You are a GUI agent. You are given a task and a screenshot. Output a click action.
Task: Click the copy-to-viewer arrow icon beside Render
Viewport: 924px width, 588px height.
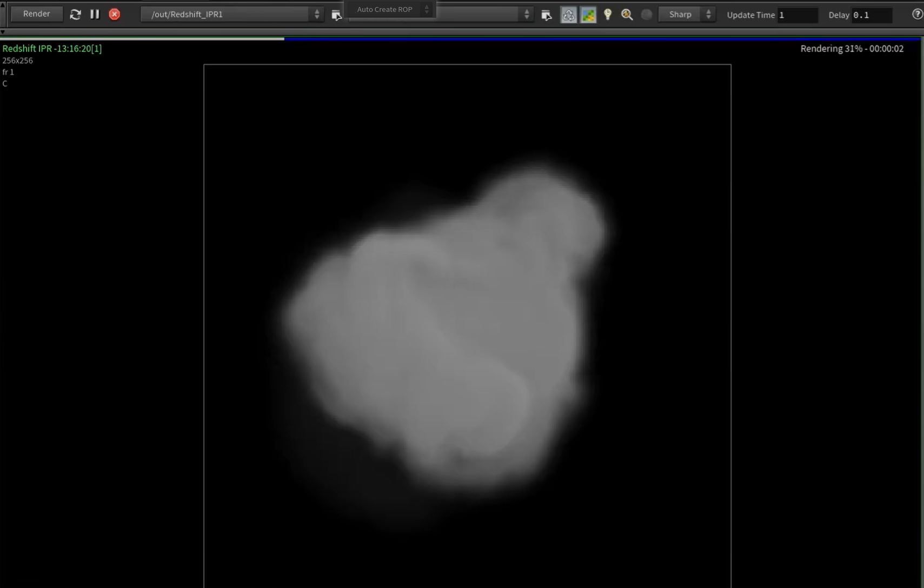[337, 15]
